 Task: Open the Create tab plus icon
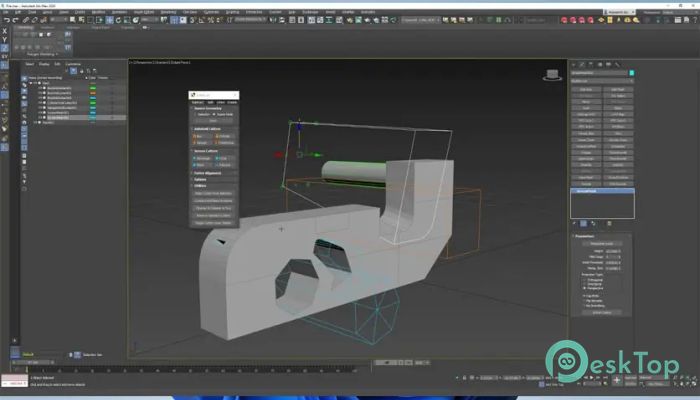tap(574, 65)
